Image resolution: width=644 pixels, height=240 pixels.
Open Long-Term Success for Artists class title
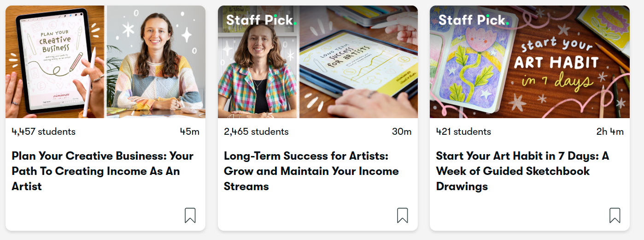[x=311, y=171]
